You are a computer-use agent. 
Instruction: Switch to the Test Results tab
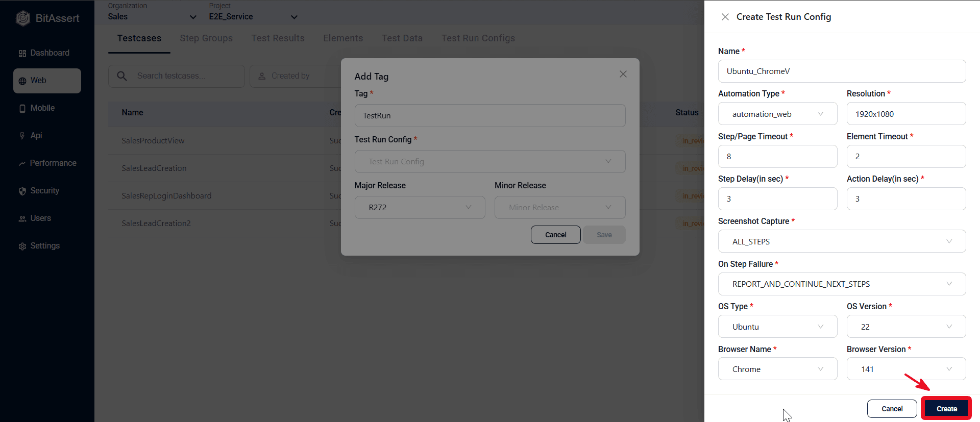tap(278, 38)
